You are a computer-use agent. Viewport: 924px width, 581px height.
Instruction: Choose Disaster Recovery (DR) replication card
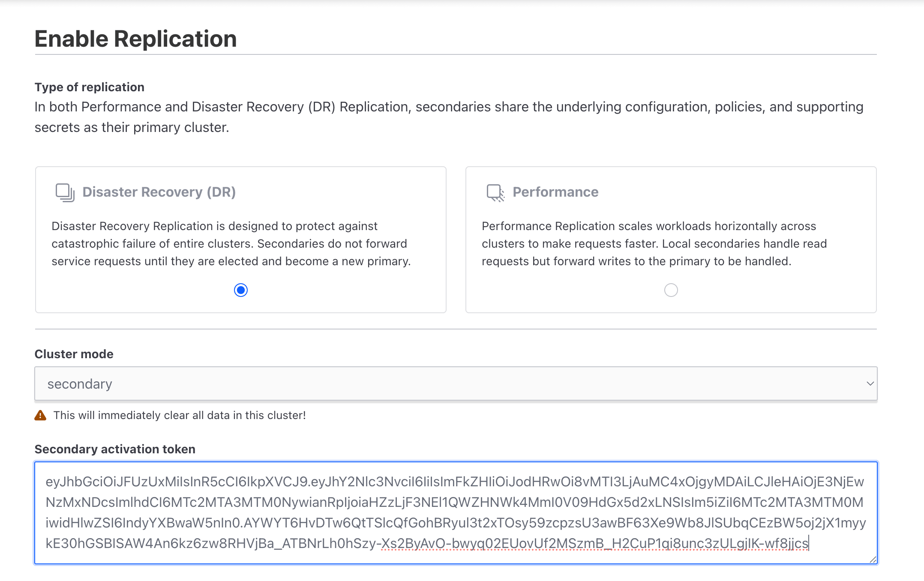240,239
